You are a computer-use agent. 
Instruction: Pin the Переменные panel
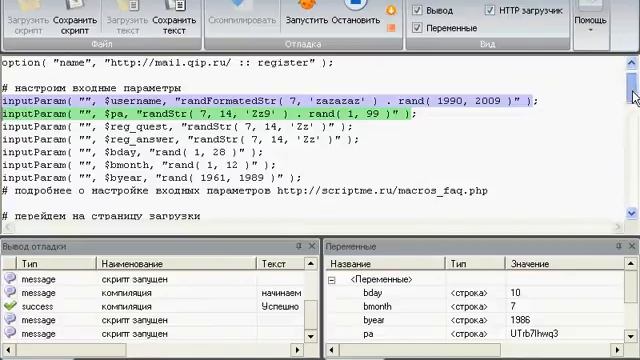pos(619,246)
